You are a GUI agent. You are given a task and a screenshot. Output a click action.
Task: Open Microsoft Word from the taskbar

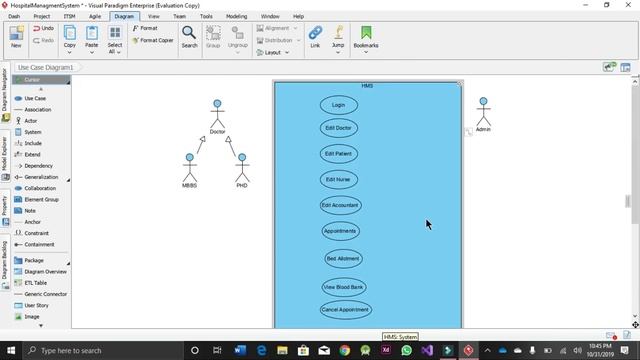tap(240, 351)
